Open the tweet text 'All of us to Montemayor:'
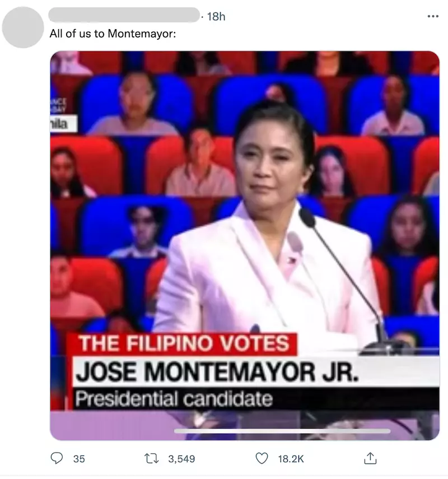The image size is (448, 479). click(113, 34)
